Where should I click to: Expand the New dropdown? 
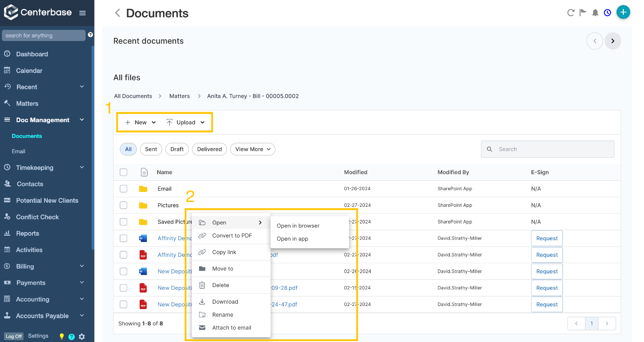tap(141, 123)
